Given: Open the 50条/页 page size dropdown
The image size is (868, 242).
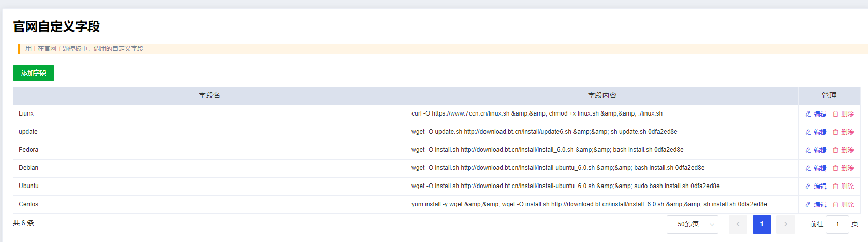Looking at the screenshot, I should [x=693, y=224].
